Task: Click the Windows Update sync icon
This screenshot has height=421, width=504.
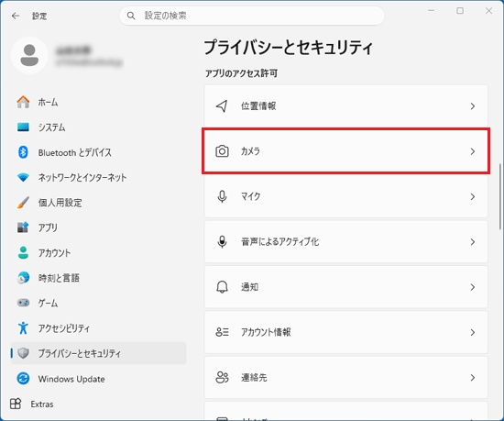Action: (x=23, y=379)
